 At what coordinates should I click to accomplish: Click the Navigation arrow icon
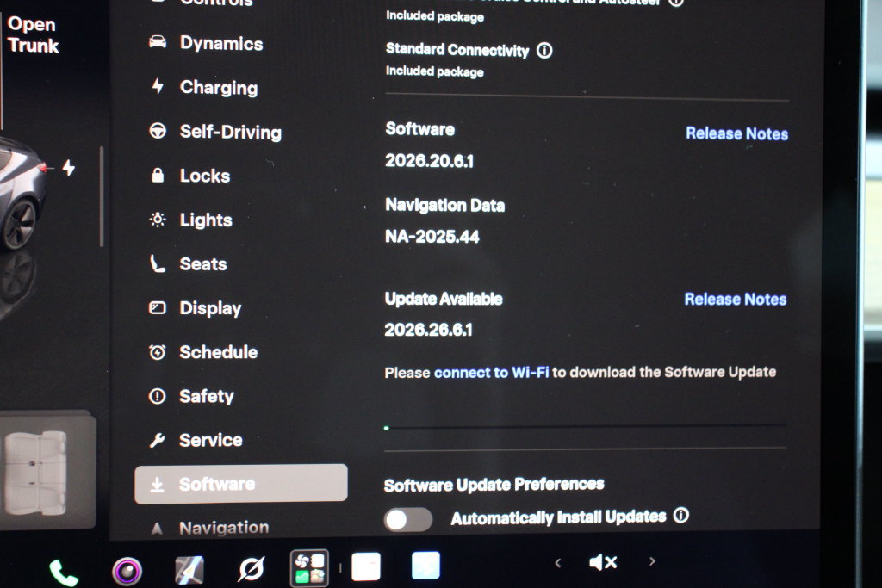tap(157, 529)
